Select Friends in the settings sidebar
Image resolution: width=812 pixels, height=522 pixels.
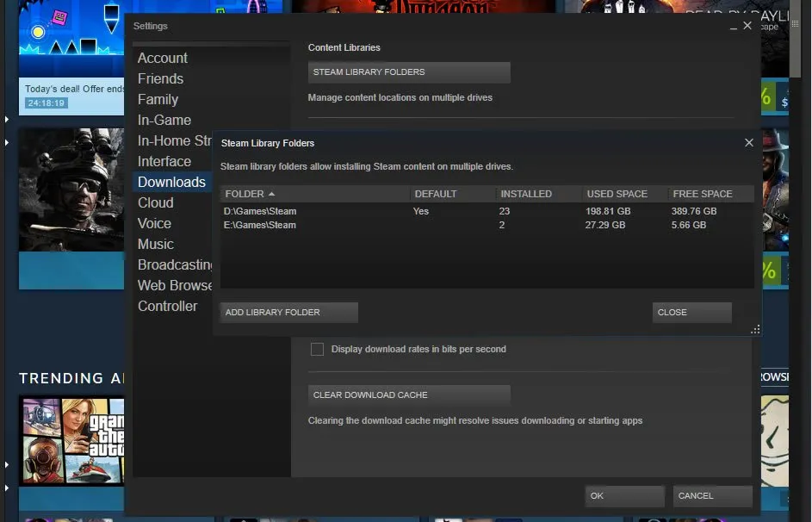(x=160, y=78)
